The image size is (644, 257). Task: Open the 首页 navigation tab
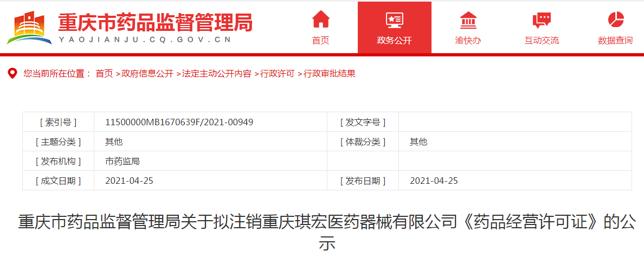coord(321,28)
